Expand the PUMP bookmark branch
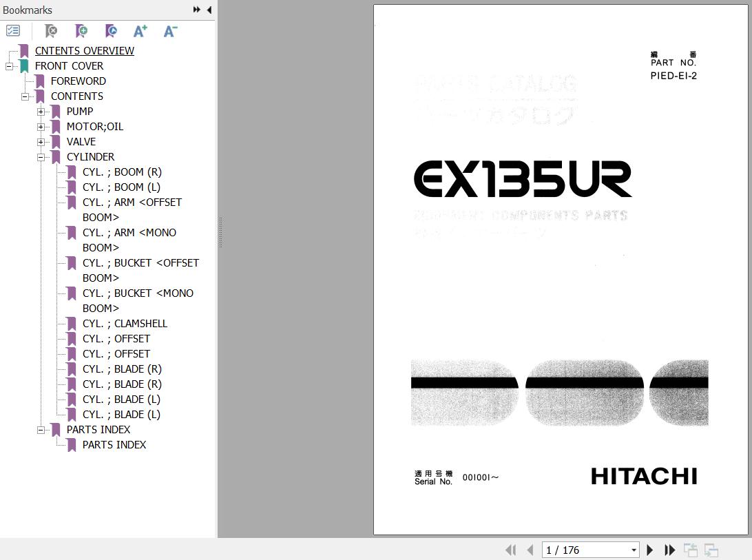The width and height of the screenshot is (752, 560). point(41,112)
